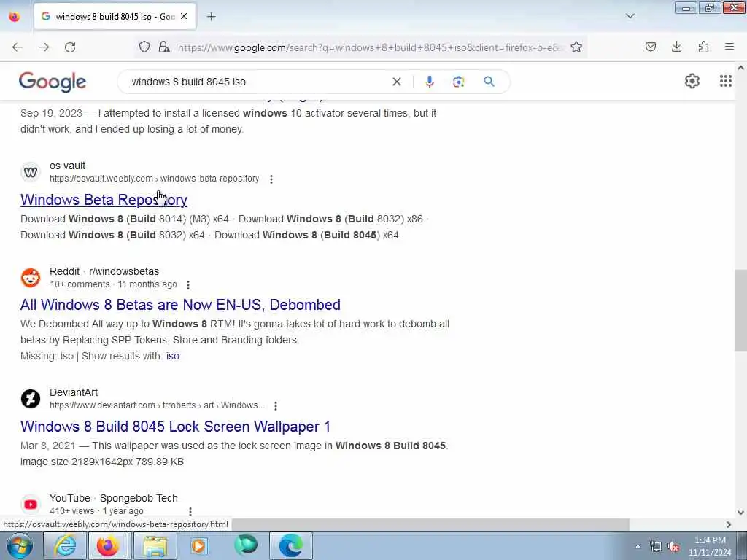The height and width of the screenshot is (560, 747).
Task: Click the Google logo
Action: pyautogui.click(x=53, y=82)
